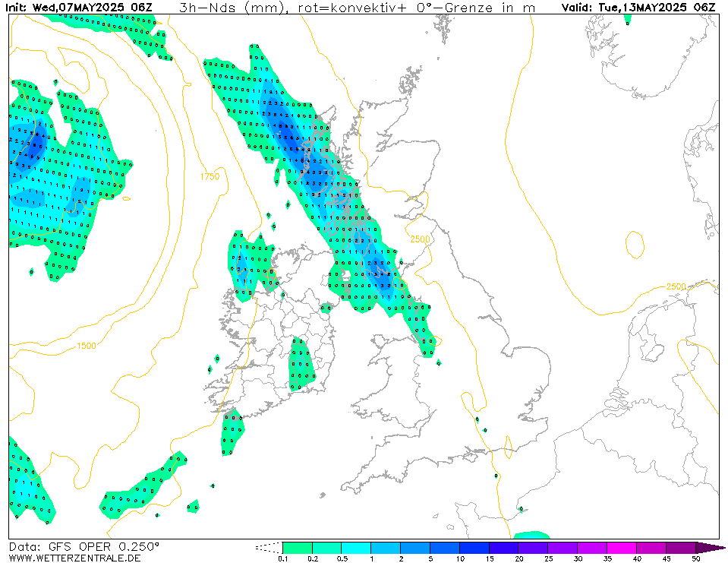The image size is (728, 563).
Task: Click the 45 legend tick label
Action: coord(667,558)
